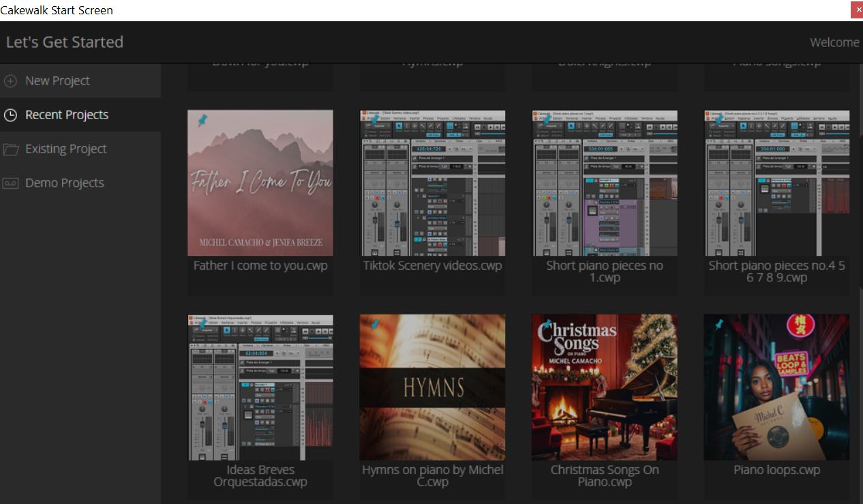Screen dimensions: 863x504
Task: Go to Existing Project in the sidebar
Action: pyautogui.click(x=65, y=149)
